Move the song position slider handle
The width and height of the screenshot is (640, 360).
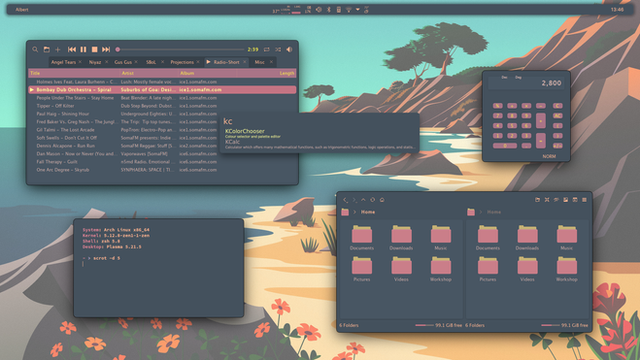pyautogui.click(x=118, y=49)
